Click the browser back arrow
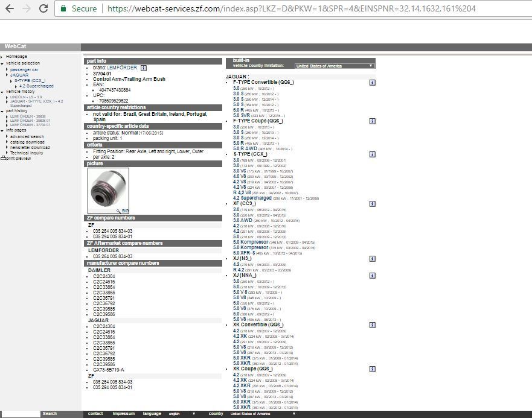This screenshot has height=418, width=532. 10,8
